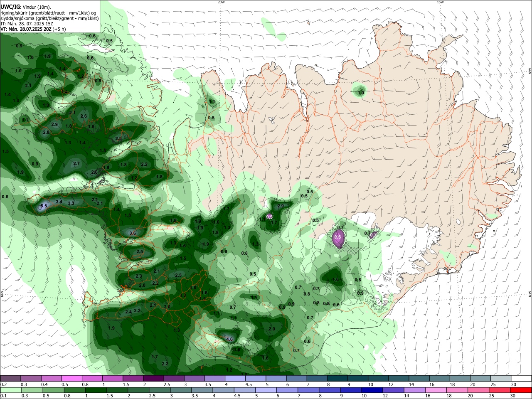Click the 'UWC/IG: Vindur (10m),' title line

point(25,7)
